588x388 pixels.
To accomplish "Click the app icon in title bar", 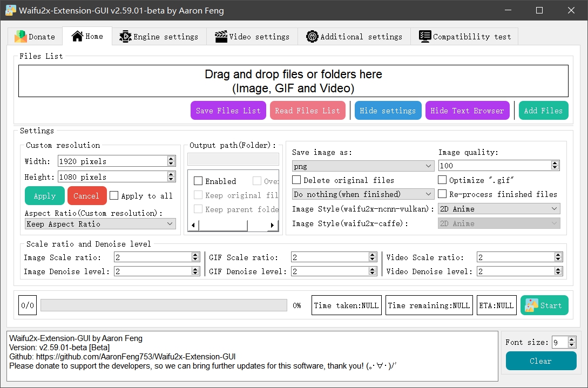I will pos(10,10).
